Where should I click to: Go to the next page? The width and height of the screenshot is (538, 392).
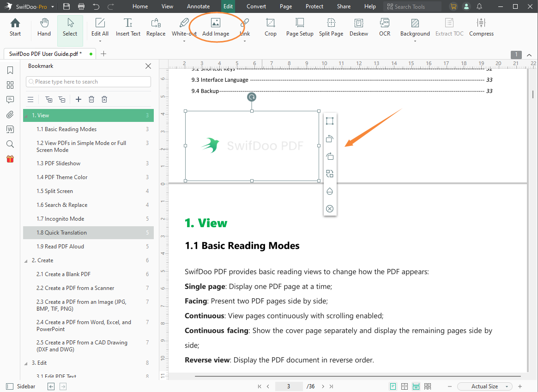point(323,386)
